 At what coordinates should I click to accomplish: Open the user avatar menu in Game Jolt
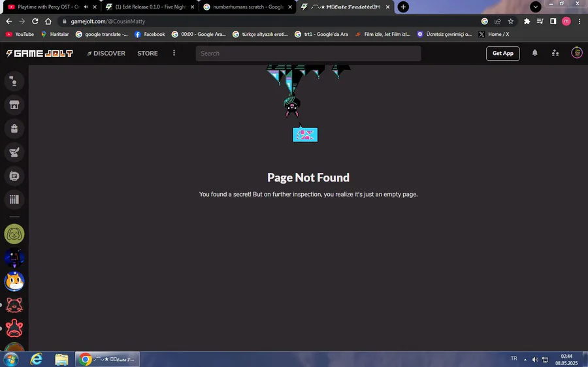point(577,53)
